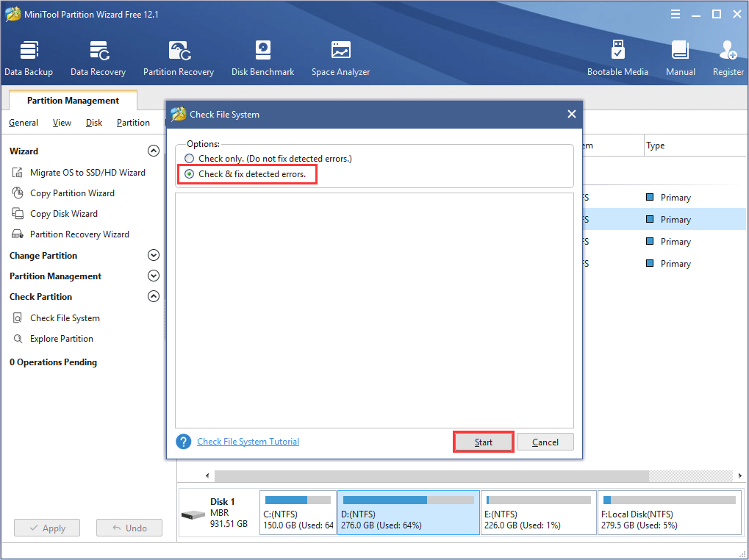Viewport: 749px width, 560px height.
Task: Click the Register icon
Action: (x=728, y=58)
